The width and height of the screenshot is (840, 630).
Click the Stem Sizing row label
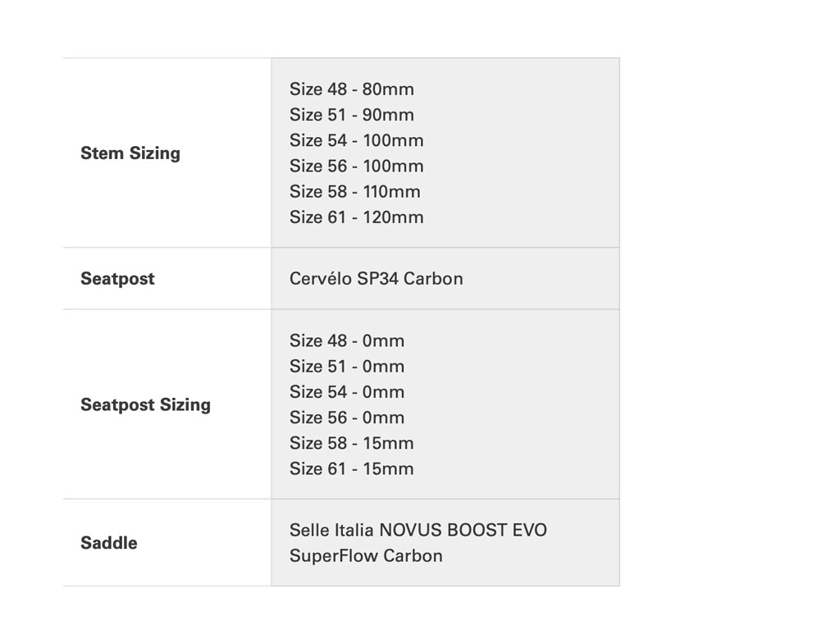(x=130, y=153)
